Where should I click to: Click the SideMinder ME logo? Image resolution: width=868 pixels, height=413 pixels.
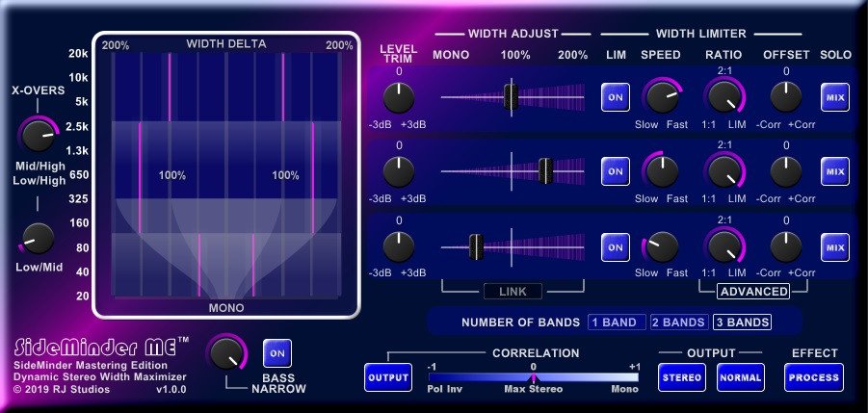pyautogui.click(x=102, y=348)
